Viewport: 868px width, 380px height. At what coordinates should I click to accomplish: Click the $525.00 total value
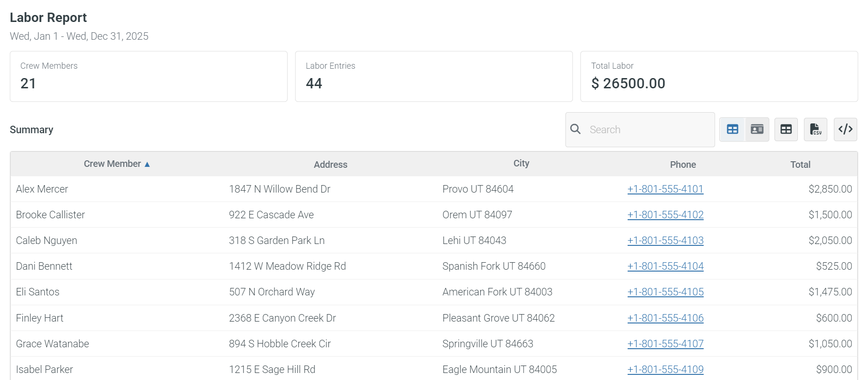click(834, 266)
